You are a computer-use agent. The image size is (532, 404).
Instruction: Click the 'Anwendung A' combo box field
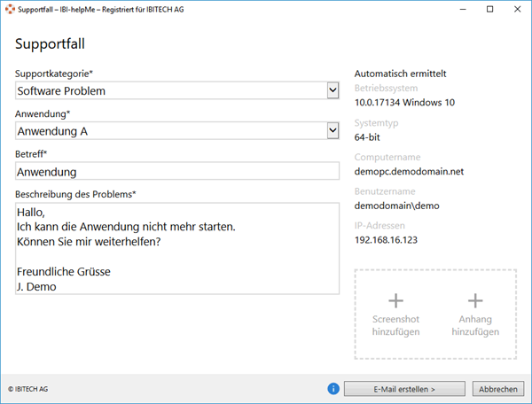click(x=168, y=131)
